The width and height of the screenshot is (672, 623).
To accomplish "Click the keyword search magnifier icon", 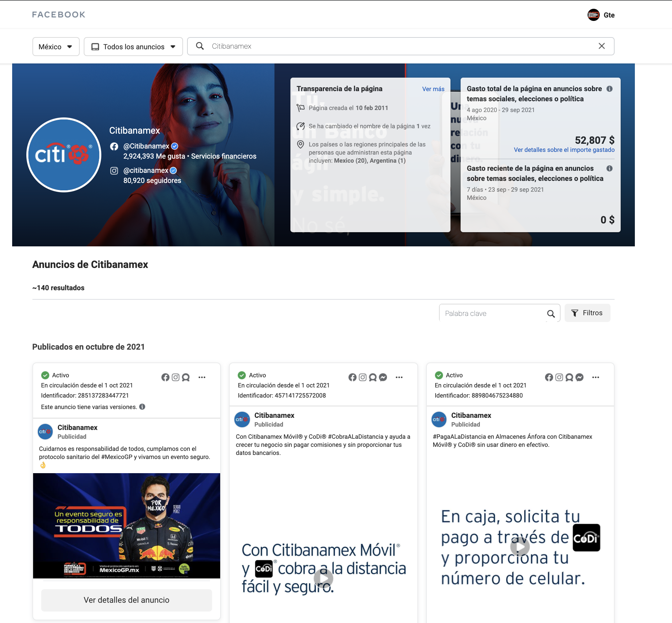I will point(551,314).
